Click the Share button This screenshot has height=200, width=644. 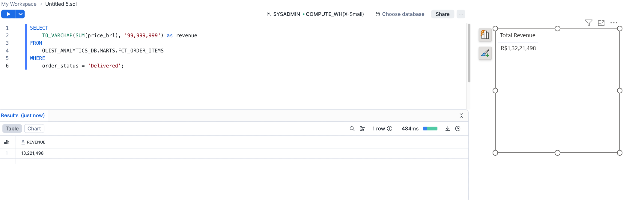[x=442, y=14]
